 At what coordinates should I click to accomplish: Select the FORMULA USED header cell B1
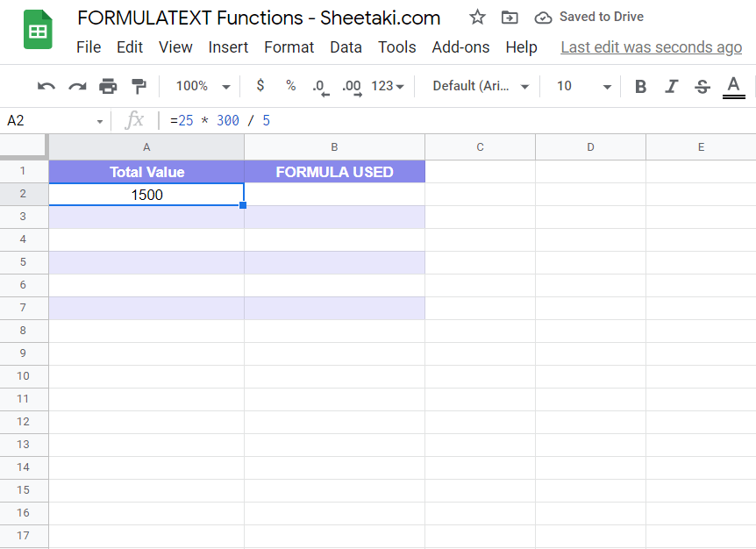pyautogui.click(x=334, y=172)
